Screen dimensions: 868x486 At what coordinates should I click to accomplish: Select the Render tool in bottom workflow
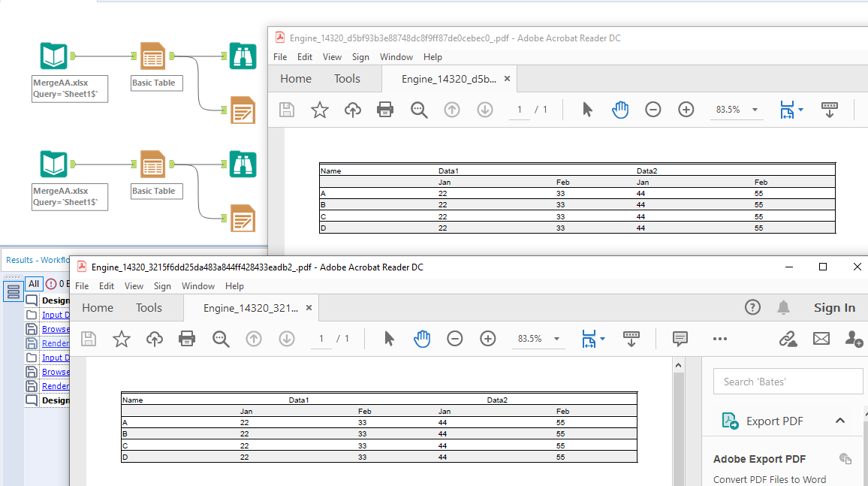[x=243, y=218]
